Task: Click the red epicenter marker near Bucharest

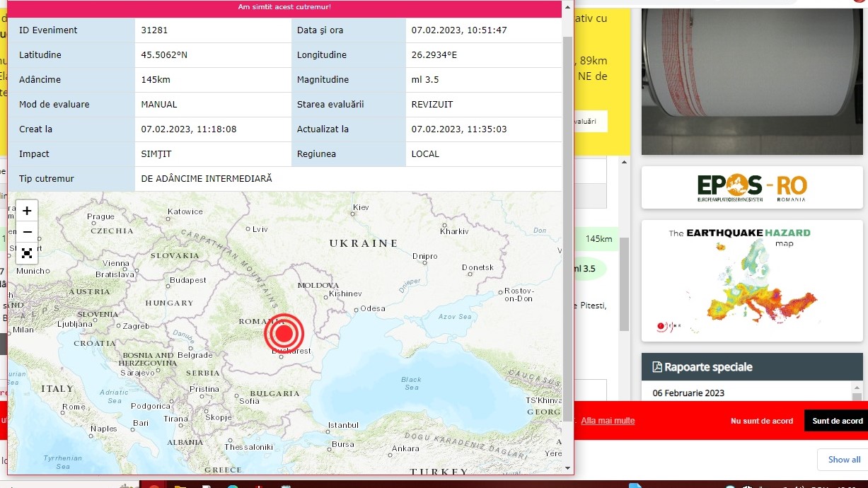Action: coord(284,333)
